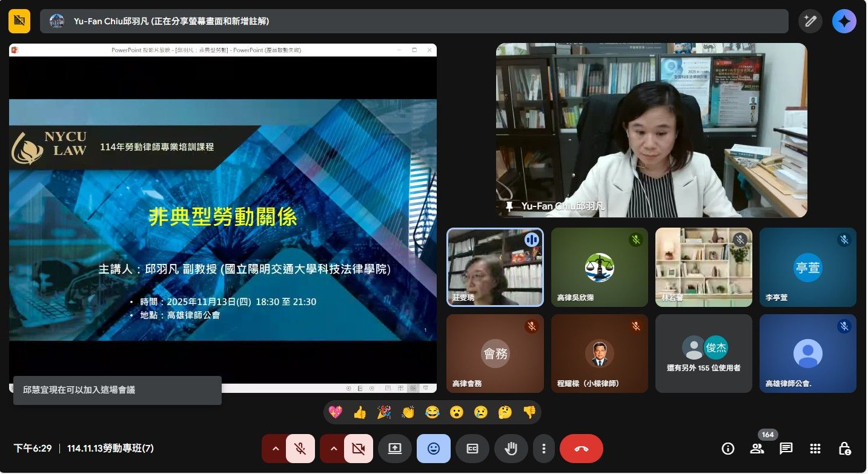Select the 還有另外 155 位使用者 tile
This screenshot has height=474, width=868.
(703, 353)
